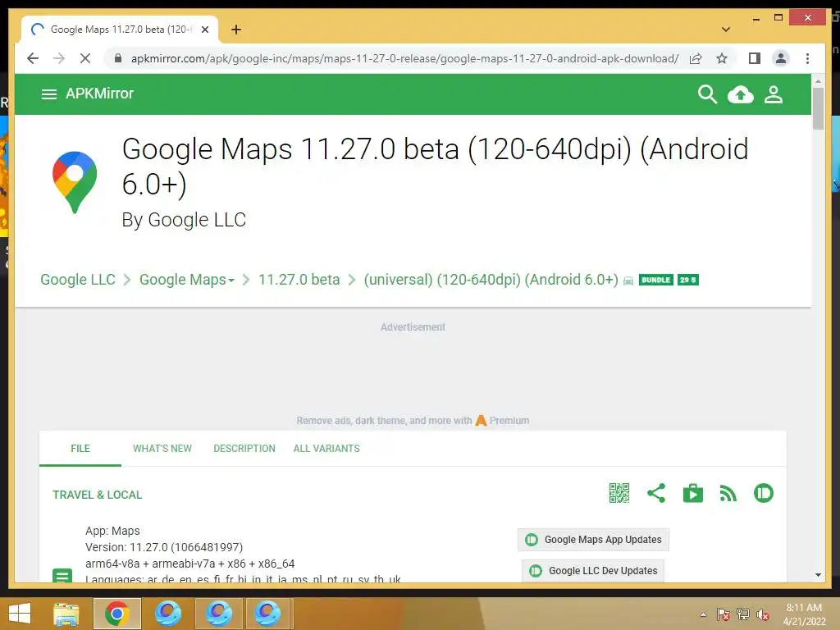Click the BUNDLE badge
Image resolution: width=840 pixels, height=630 pixels.
(655, 280)
